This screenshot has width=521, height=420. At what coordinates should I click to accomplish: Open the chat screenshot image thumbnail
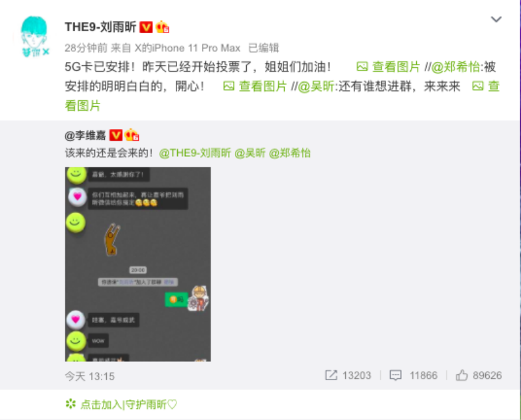pos(138,264)
